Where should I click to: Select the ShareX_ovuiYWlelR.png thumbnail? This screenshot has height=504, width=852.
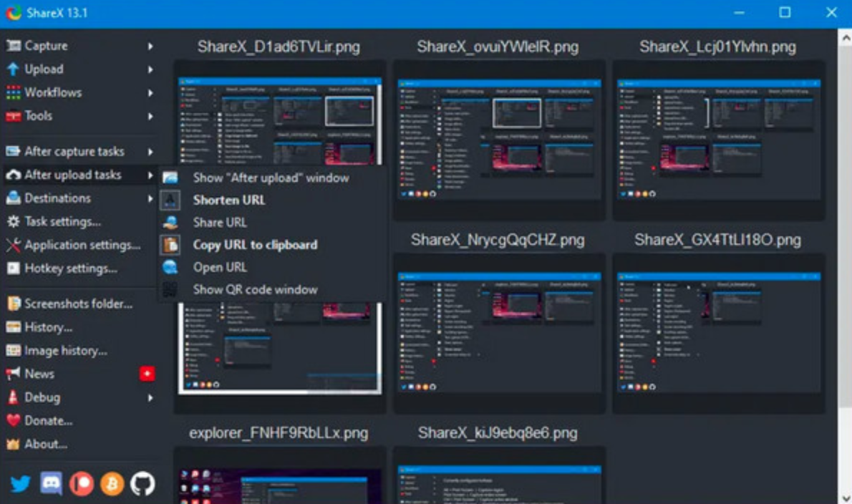click(x=499, y=140)
